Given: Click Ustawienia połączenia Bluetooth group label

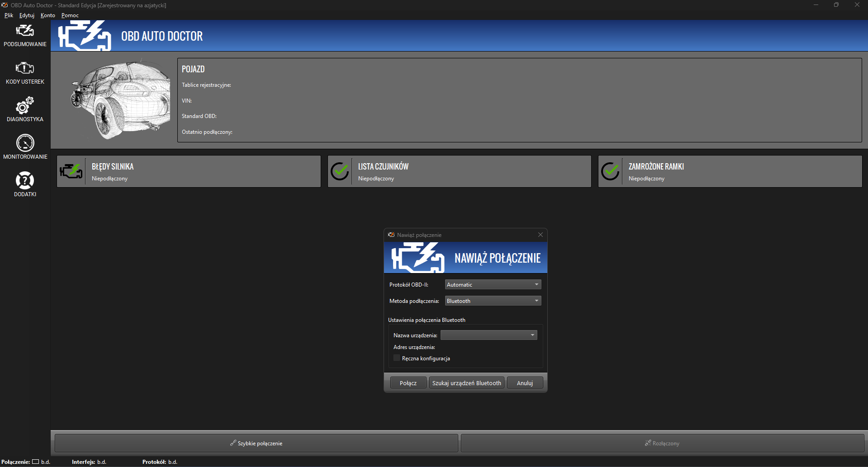Looking at the screenshot, I should (x=427, y=320).
